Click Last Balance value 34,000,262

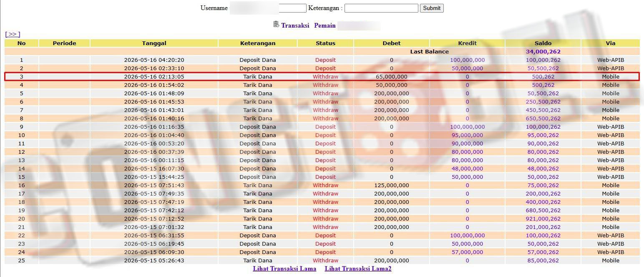[x=543, y=51]
